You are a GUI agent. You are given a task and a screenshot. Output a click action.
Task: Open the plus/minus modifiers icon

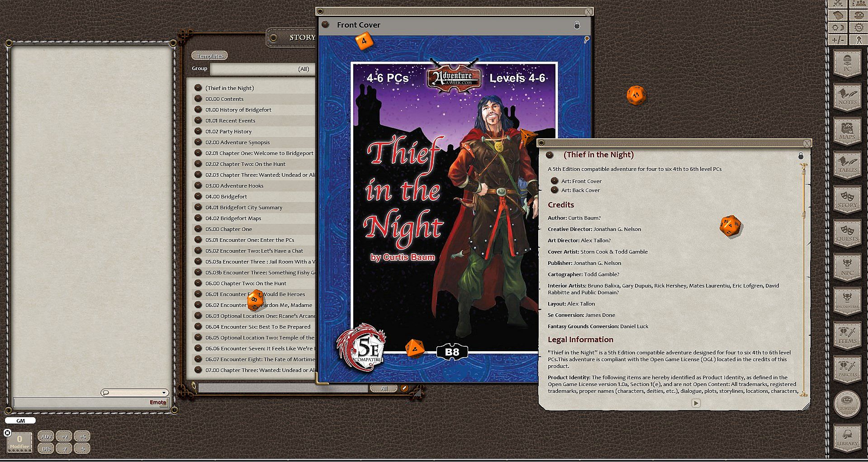(x=838, y=40)
